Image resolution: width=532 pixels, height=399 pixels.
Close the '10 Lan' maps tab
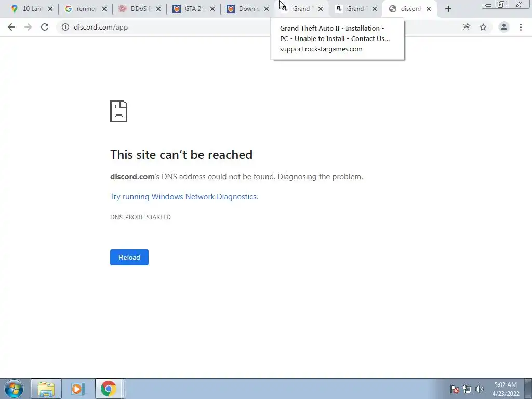(x=50, y=9)
